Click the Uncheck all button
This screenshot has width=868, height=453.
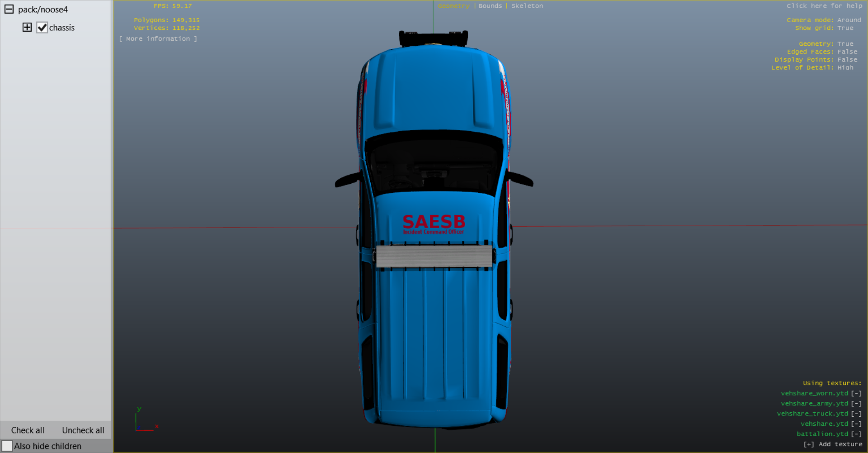83,430
